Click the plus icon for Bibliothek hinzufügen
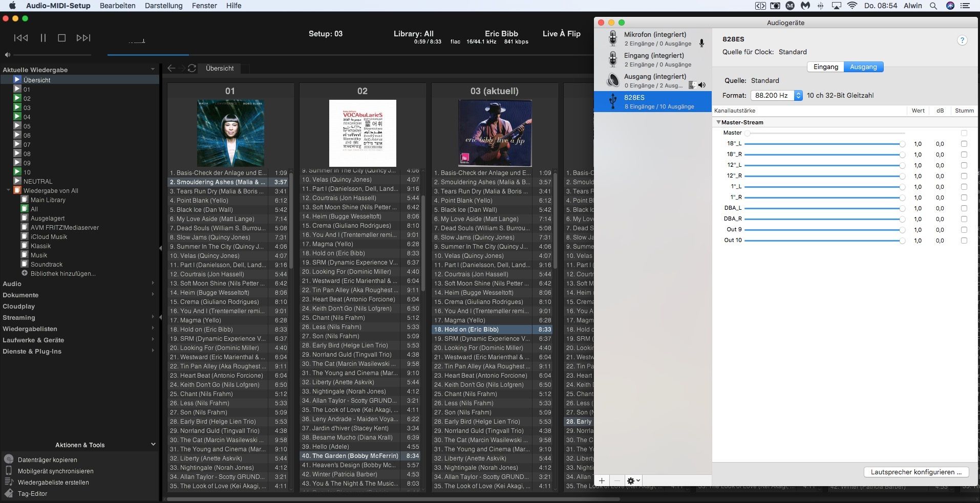The width and height of the screenshot is (980, 503). [x=25, y=273]
